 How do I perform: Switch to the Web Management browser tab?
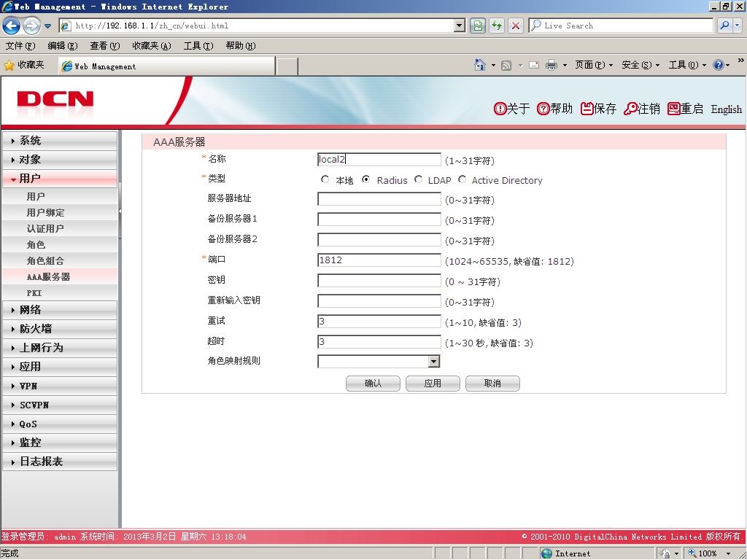pos(167,66)
